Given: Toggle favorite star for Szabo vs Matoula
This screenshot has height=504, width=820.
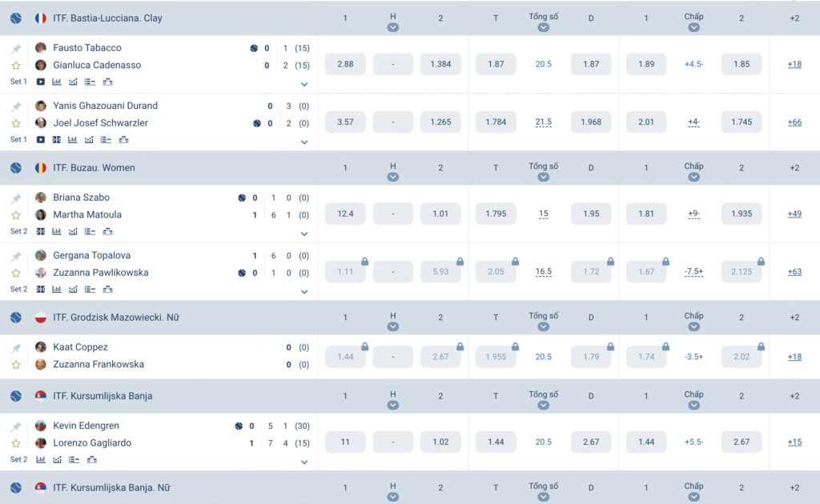Looking at the screenshot, I should [16, 214].
